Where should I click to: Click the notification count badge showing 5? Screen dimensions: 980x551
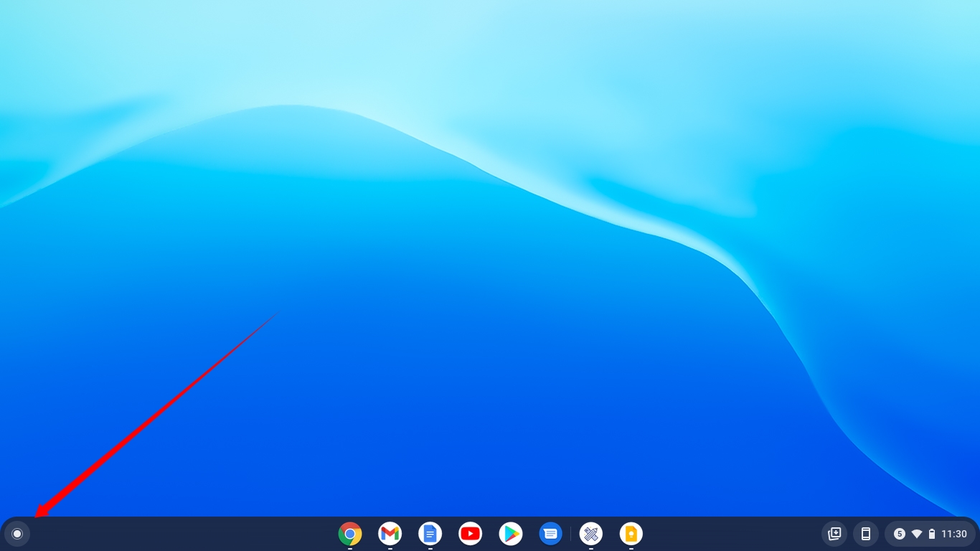point(900,534)
